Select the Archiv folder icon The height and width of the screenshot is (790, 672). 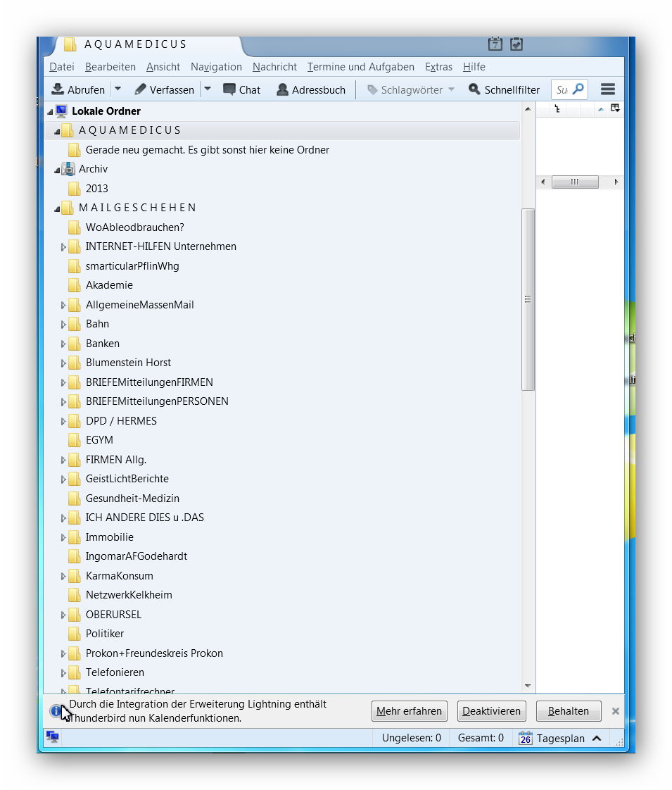[68, 169]
